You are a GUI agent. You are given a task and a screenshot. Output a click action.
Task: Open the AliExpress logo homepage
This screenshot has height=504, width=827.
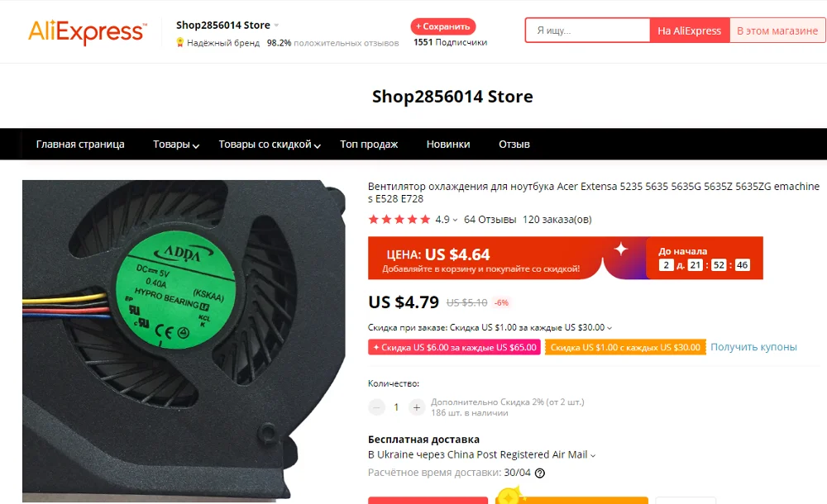(88, 31)
